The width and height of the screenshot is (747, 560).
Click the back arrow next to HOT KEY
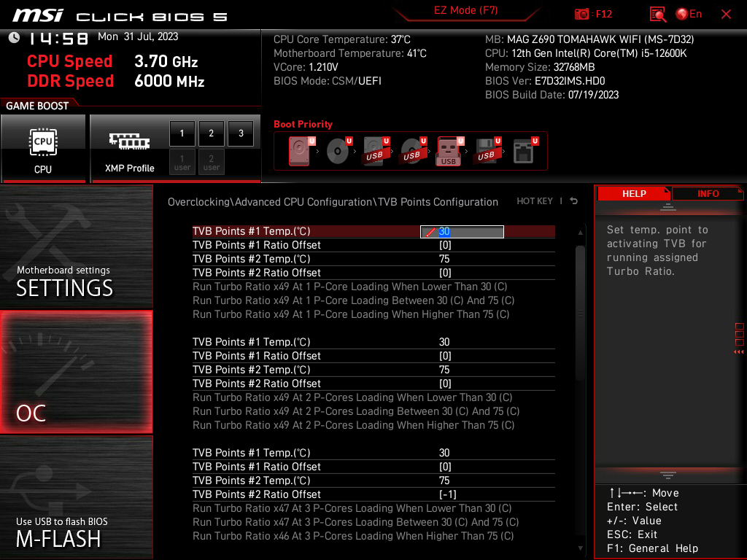[x=573, y=201]
